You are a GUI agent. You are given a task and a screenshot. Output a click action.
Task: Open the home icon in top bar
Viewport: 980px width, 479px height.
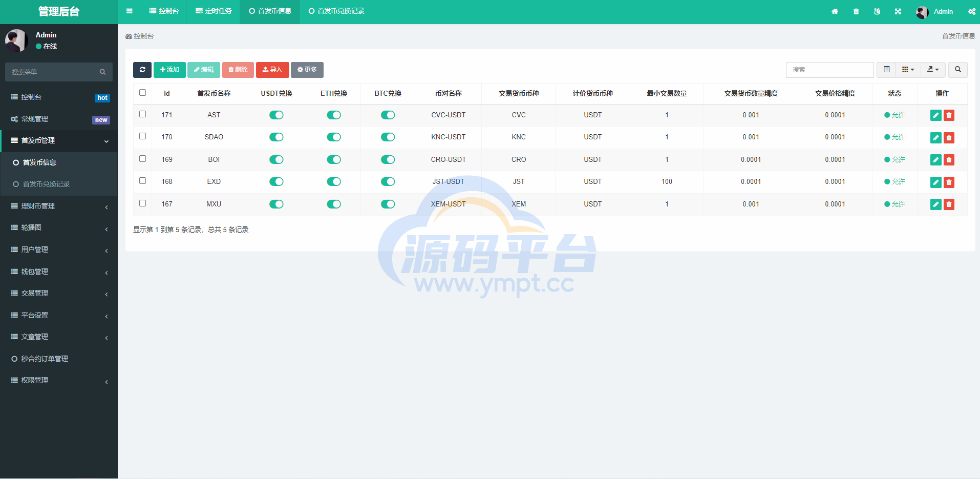pyautogui.click(x=835, y=11)
